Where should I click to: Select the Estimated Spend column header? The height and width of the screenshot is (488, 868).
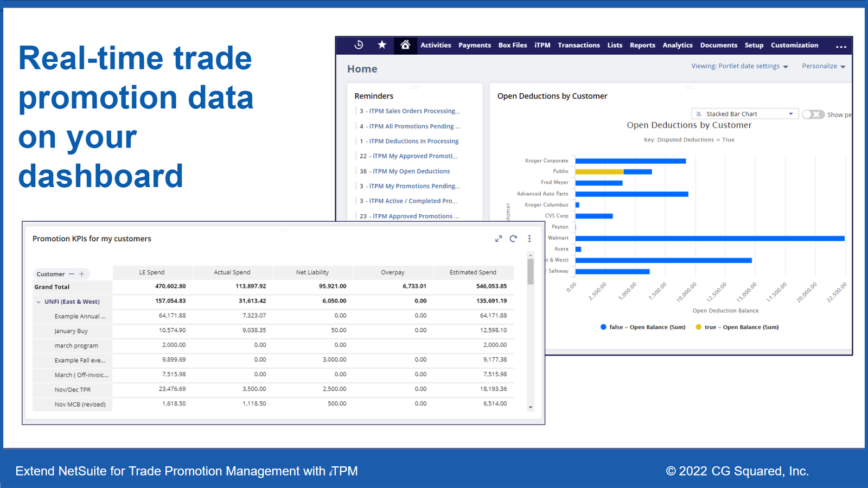click(473, 272)
